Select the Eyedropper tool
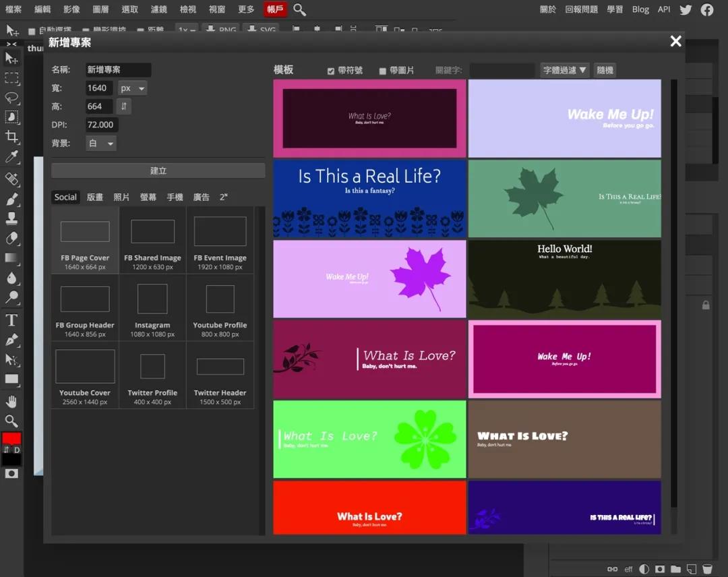This screenshot has height=577, width=728. click(11, 157)
